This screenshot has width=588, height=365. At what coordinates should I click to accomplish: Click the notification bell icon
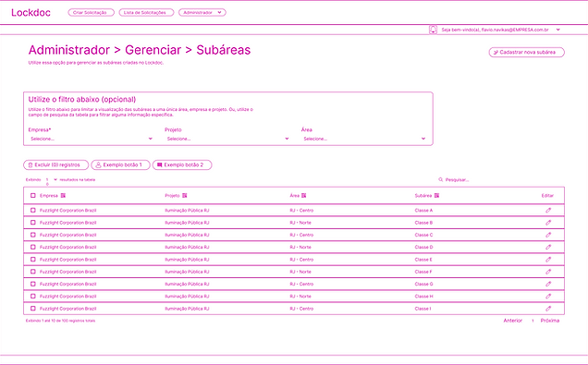tap(433, 30)
